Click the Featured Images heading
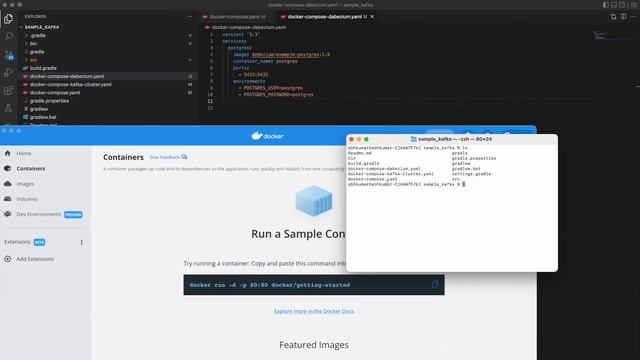The image size is (640, 360). pyautogui.click(x=314, y=345)
